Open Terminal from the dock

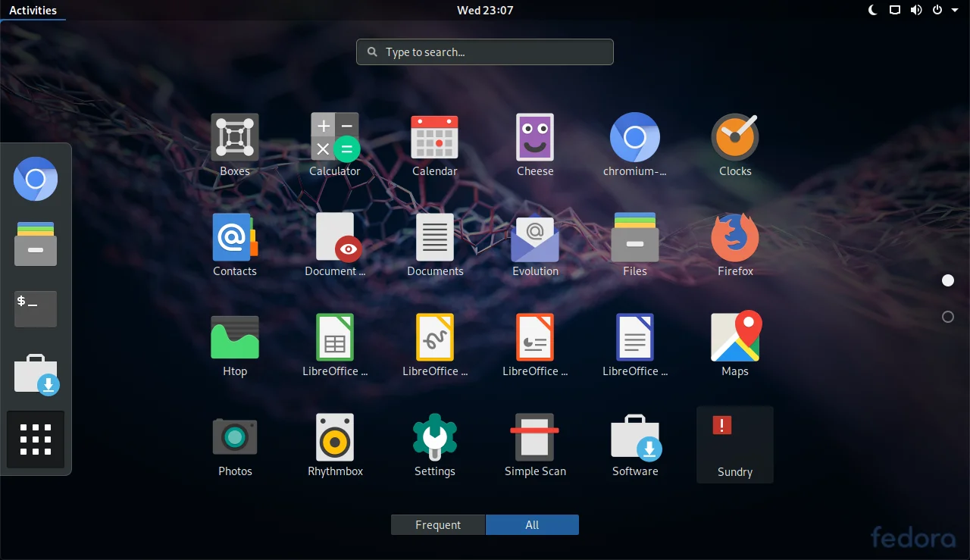pos(36,309)
